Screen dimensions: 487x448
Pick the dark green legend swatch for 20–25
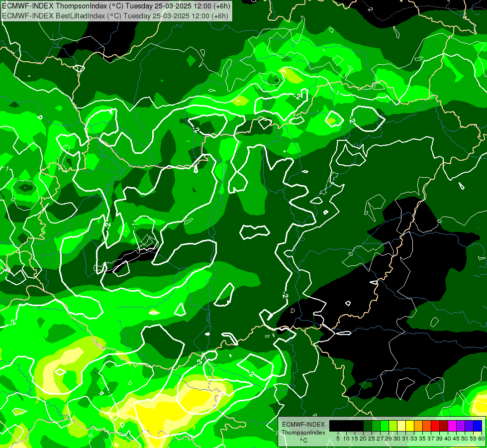[368, 426]
